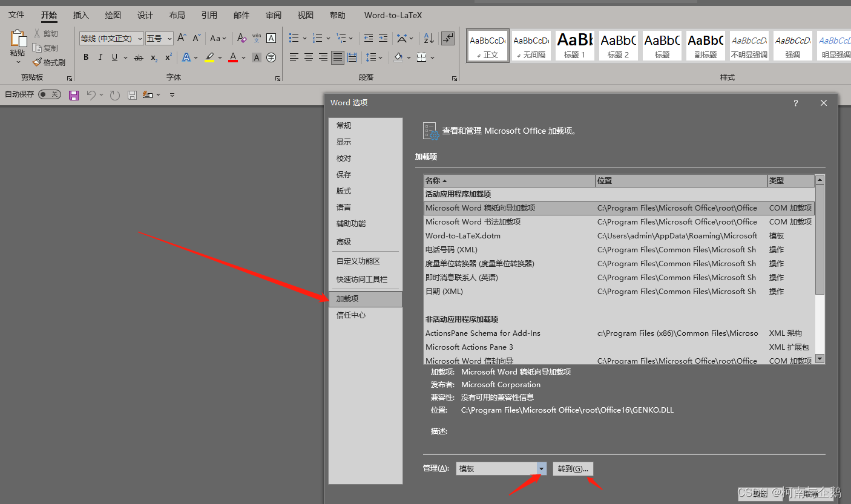Click the paragraph Shading paint bucket
Screen dimensions: 851x504
[x=398, y=57]
